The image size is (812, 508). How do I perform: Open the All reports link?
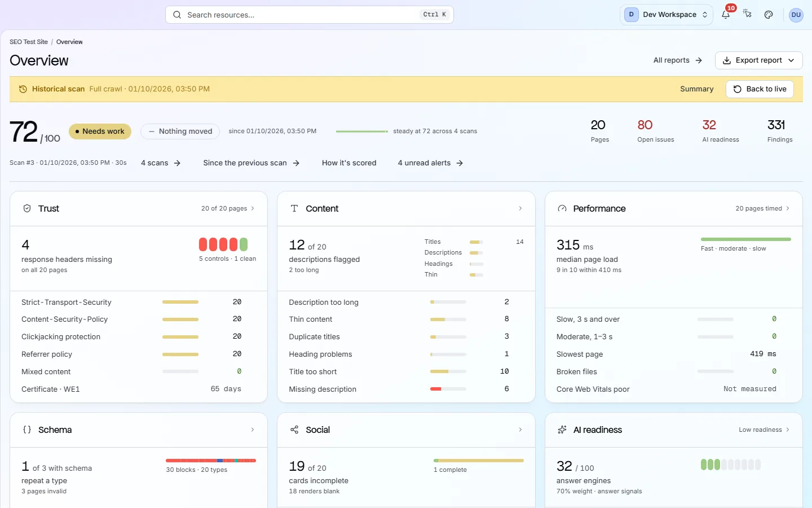click(x=678, y=60)
